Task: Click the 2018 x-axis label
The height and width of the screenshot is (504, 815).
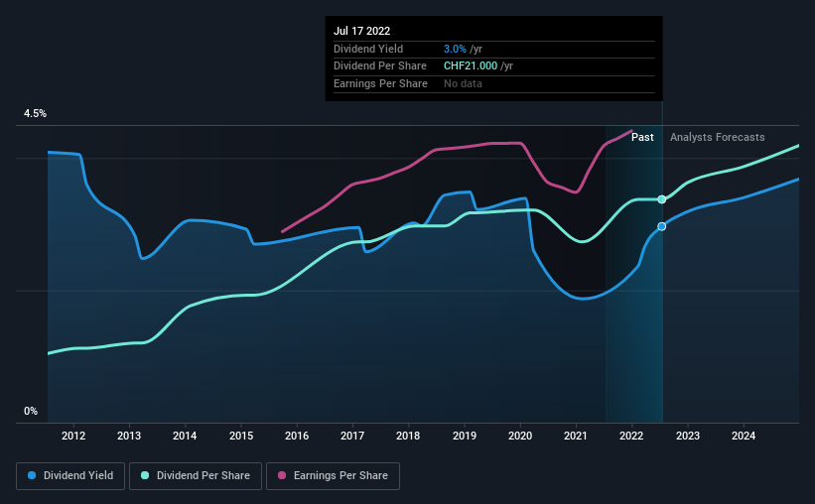Action: 408,436
